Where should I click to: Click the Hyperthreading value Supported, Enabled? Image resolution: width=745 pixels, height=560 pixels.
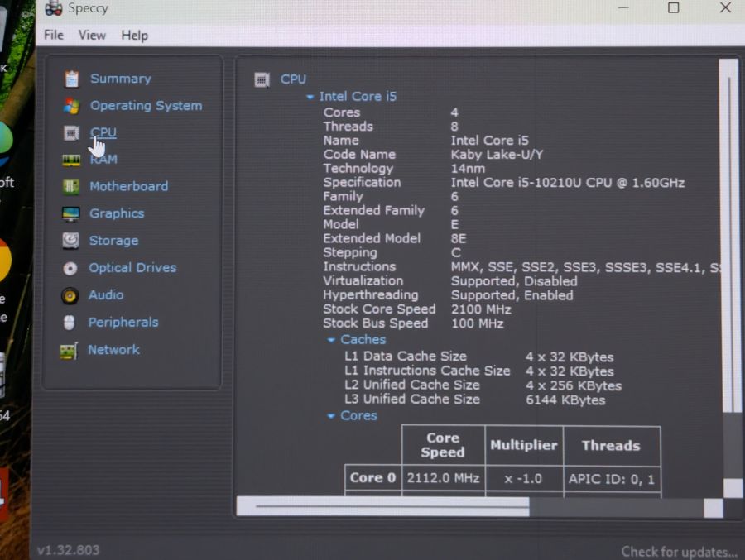pyautogui.click(x=512, y=295)
